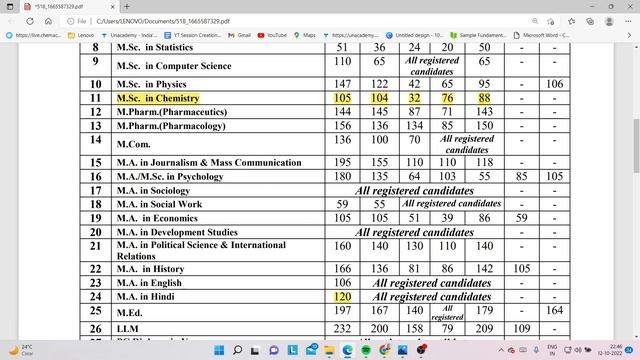Viewport: 640px width, 360px height.
Task: Open the Sample Fundament bookmark
Action: coord(478,36)
